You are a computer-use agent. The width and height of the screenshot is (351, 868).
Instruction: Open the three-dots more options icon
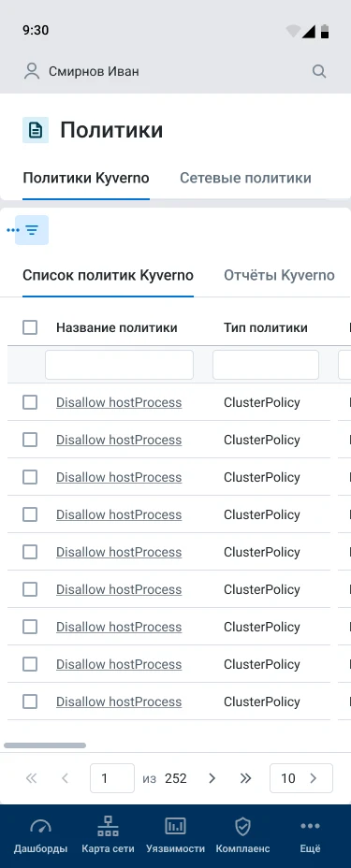click(x=12, y=230)
